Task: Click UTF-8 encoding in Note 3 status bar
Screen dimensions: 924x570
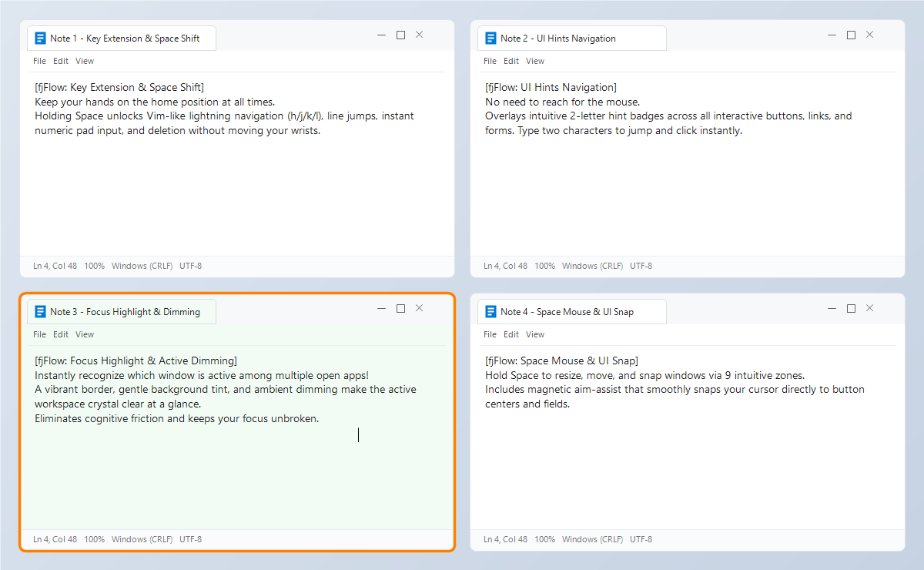Action: click(x=190, y=539)
